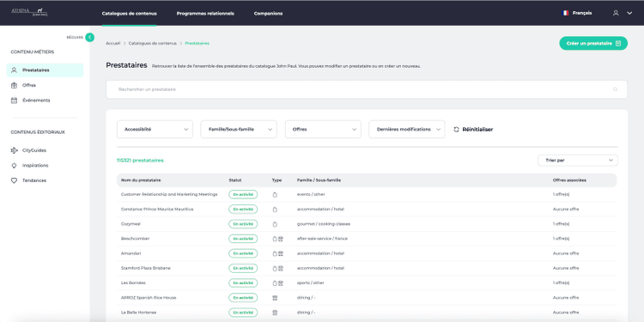
Task: Go to Catalogues de contenus breadcrumb link
Action: 152,43
